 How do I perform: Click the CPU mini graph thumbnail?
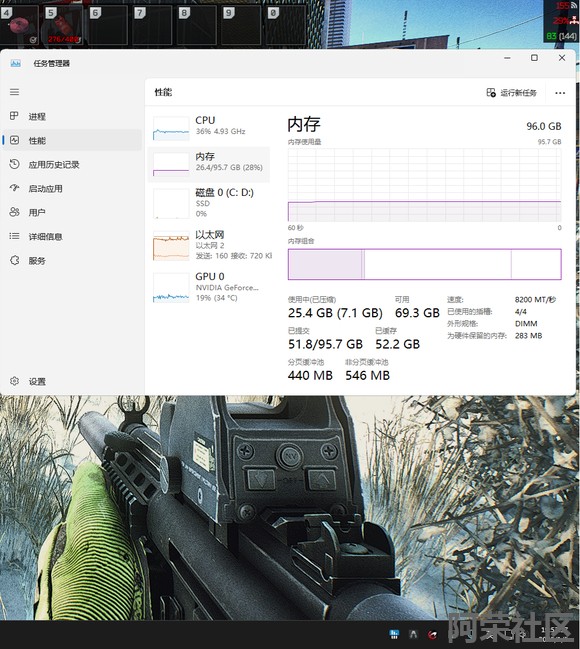(x=171, y=128)
